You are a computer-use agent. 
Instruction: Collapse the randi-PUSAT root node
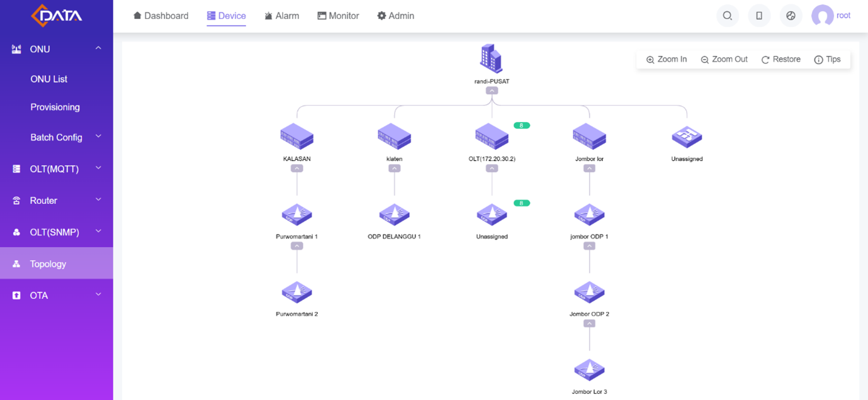pyautogui.click(x=492, y=91)
